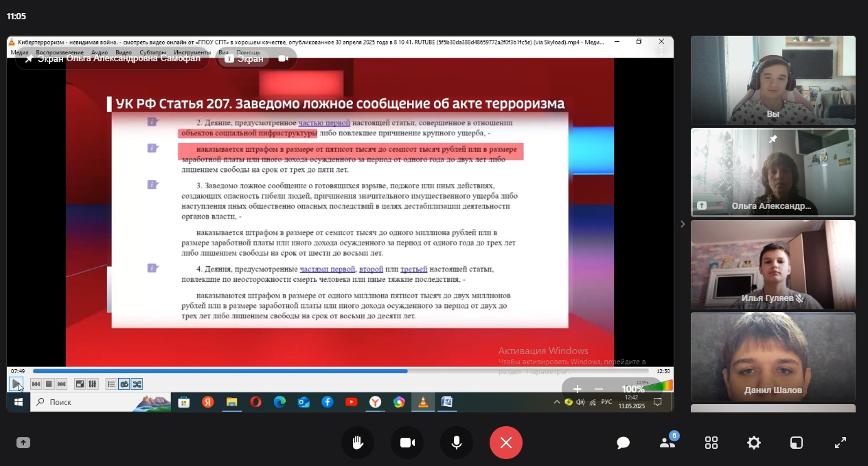Click the screen share upload button
Screen dimensions: 868x466
pos(23,443)
